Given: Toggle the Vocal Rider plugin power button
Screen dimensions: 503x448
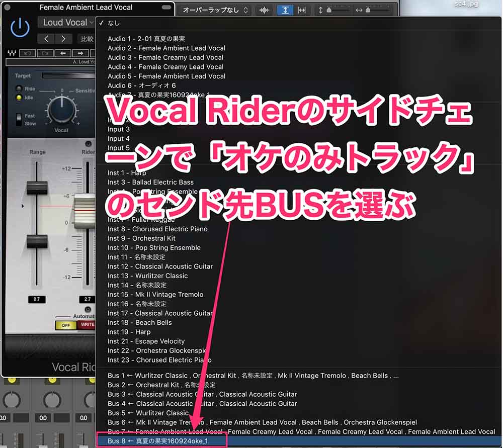Looking at the screenshot, I should [x=20, y=27].
